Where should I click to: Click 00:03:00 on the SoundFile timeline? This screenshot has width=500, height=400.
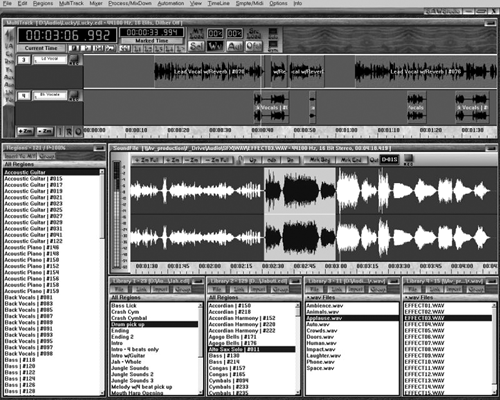coord(336,266)
